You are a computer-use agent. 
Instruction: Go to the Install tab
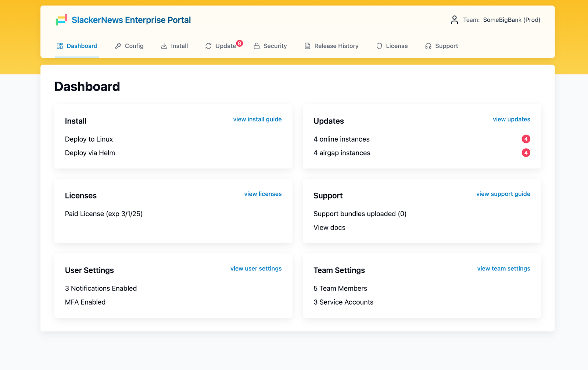(x=175, y=46)
